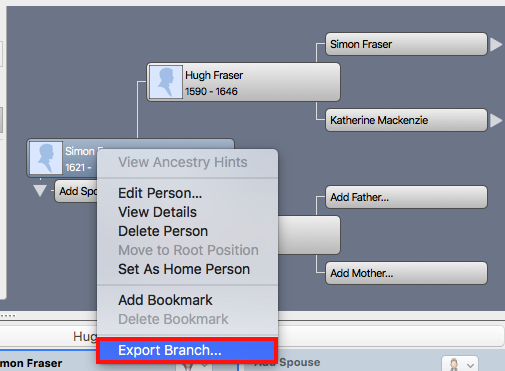This screenshot has width=505, height=371.
Task: Select View Details in context menu
Action: click(157, 212)
